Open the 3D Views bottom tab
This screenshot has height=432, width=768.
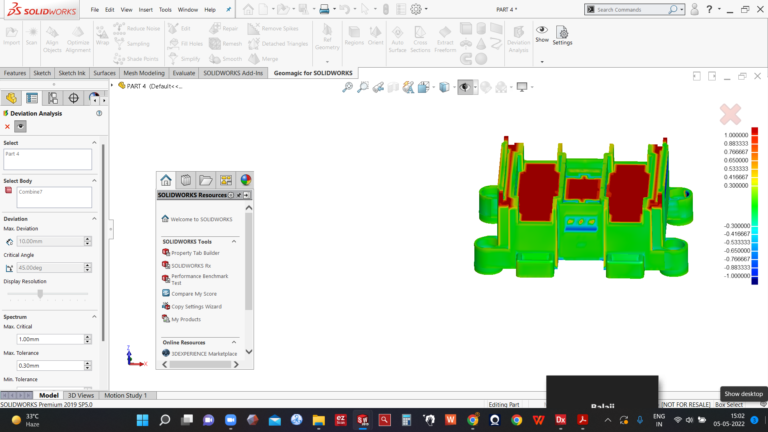tap(81, 395)
